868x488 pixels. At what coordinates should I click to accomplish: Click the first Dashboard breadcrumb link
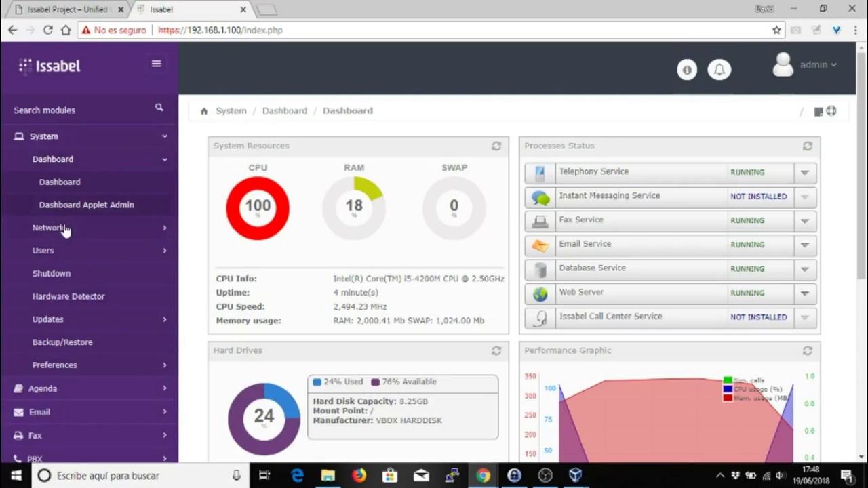[284, 110]
